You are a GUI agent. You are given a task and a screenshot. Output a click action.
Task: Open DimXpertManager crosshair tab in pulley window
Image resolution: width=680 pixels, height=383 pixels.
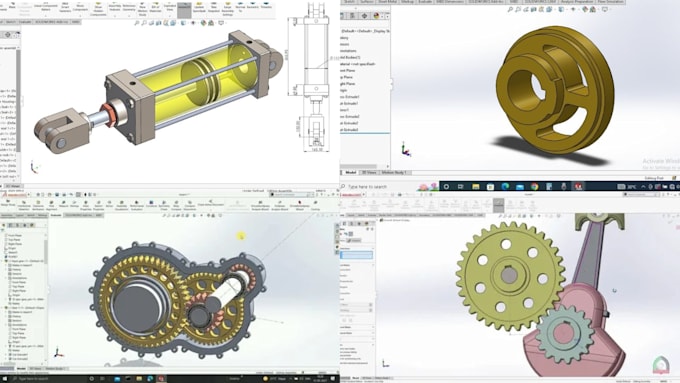364,16
